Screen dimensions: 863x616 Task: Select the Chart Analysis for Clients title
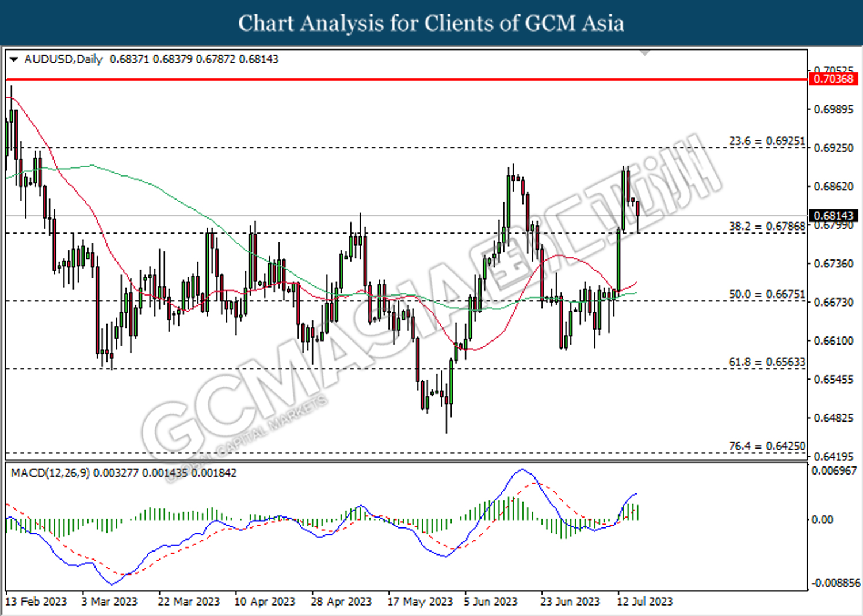tap(431, 24)
